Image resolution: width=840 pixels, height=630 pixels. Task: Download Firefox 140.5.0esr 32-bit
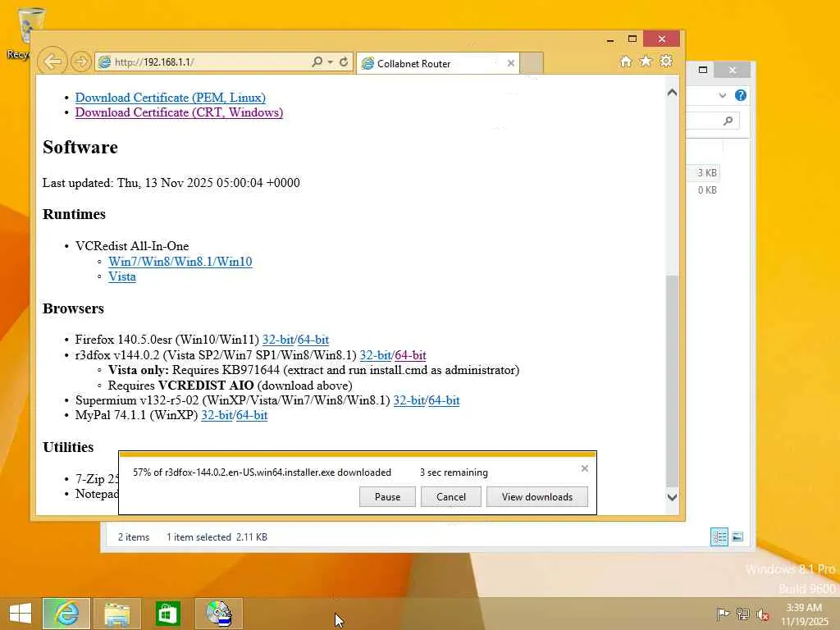(278, 340)
